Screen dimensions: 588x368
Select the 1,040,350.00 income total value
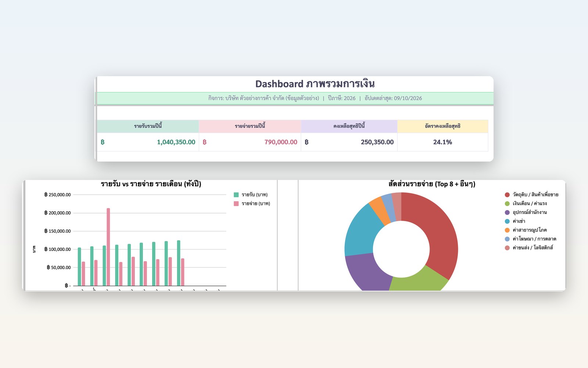click(176, 142)
